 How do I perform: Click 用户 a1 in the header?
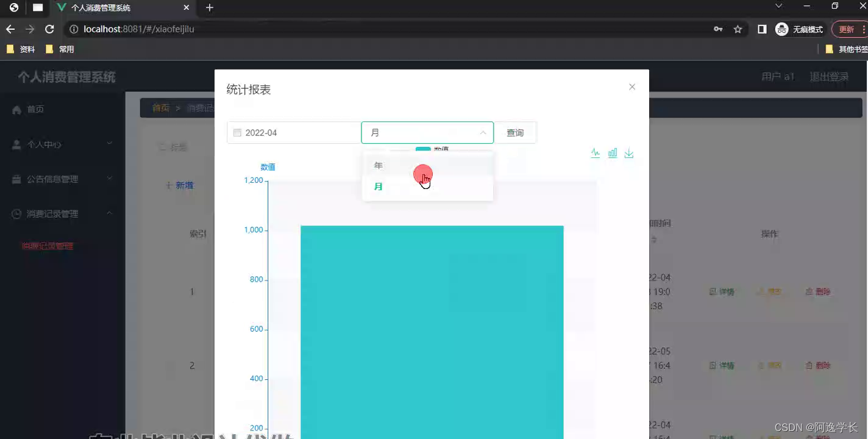(x=778, y=77)
